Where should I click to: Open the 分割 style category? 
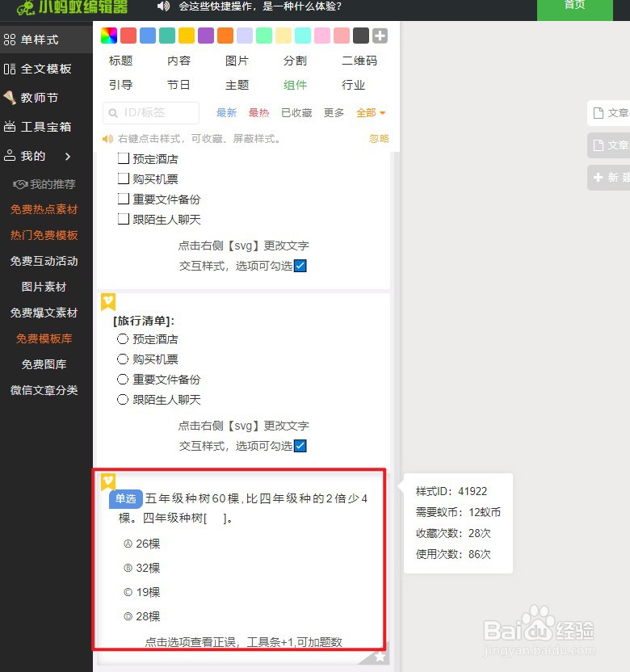(295, 61)
